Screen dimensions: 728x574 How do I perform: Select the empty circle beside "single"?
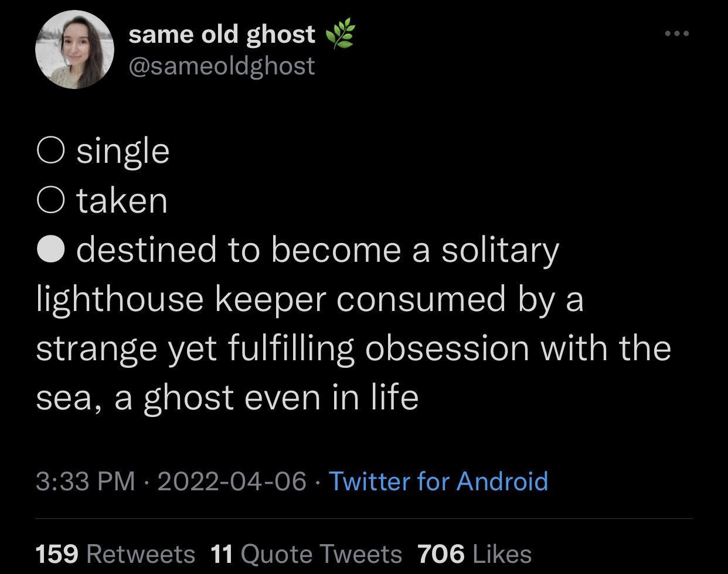coord(50,151)
